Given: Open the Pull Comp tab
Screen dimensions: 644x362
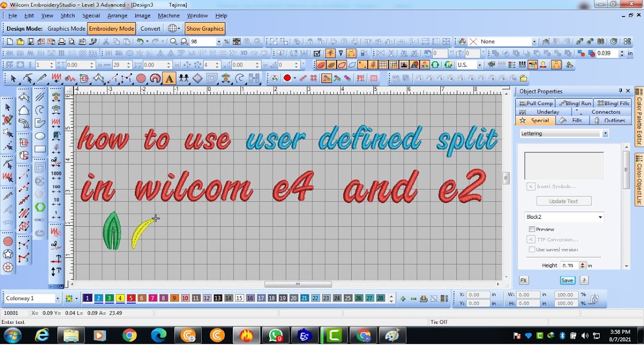Looking at the screenshot, I should [536, 104].
